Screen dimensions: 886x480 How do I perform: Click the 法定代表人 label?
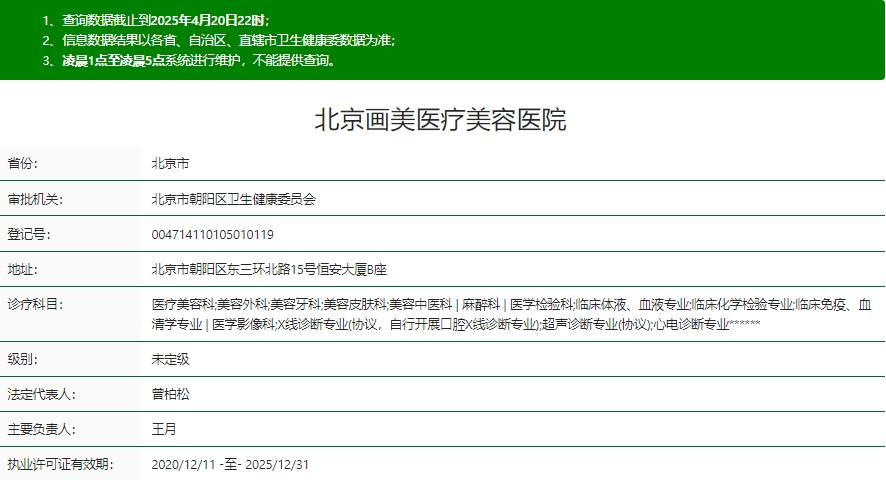click(41, 394)
